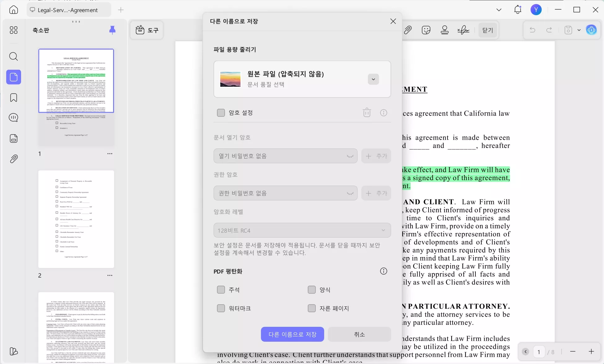Expand the save button's dropdown arrow

tap(579, 30)
